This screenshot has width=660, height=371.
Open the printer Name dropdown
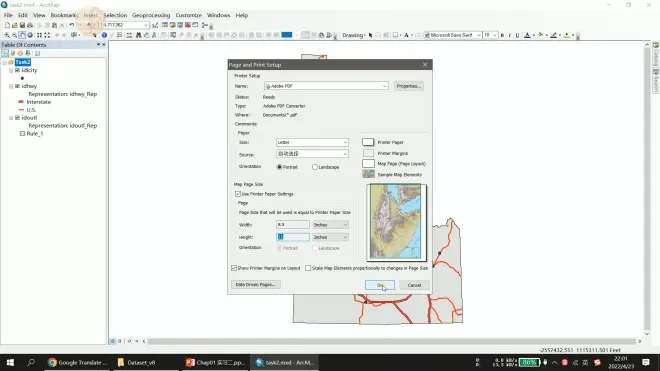click(x=326, y=86)
